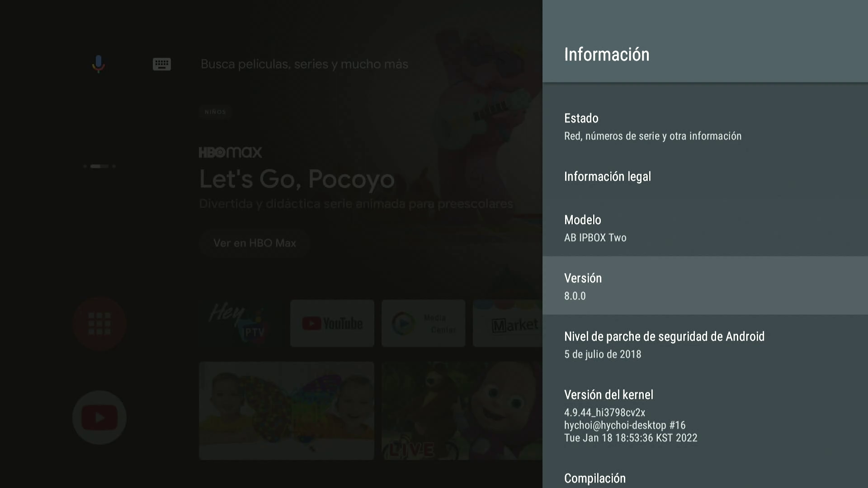Open the Market app tile
The height and width of the screenshot is (488, 868).
[x=507, y=324]
